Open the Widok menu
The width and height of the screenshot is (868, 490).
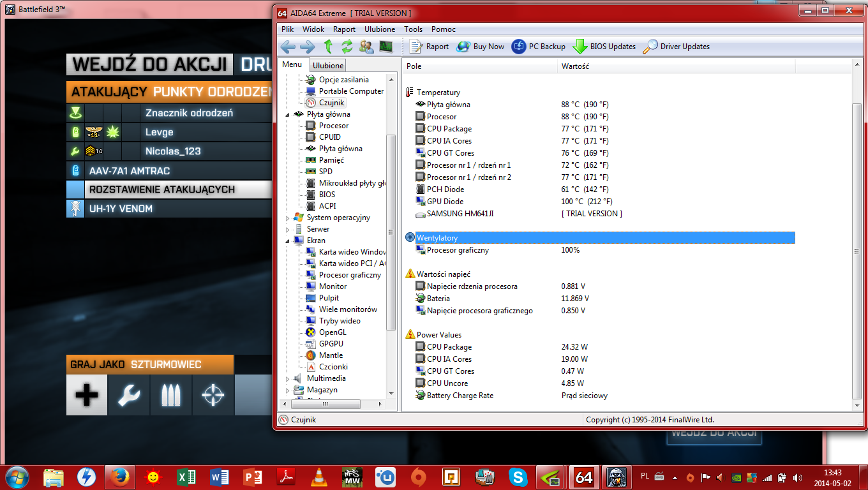pos(313,29)
